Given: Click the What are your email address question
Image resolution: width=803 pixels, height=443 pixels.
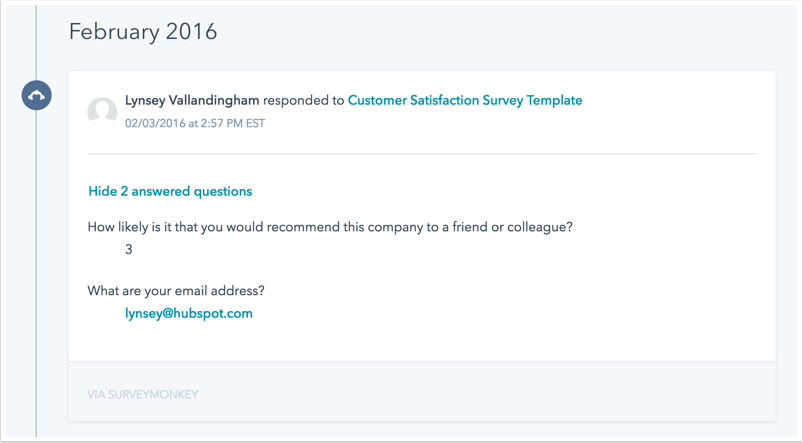Looking at the screenshot, I should 176,291.
